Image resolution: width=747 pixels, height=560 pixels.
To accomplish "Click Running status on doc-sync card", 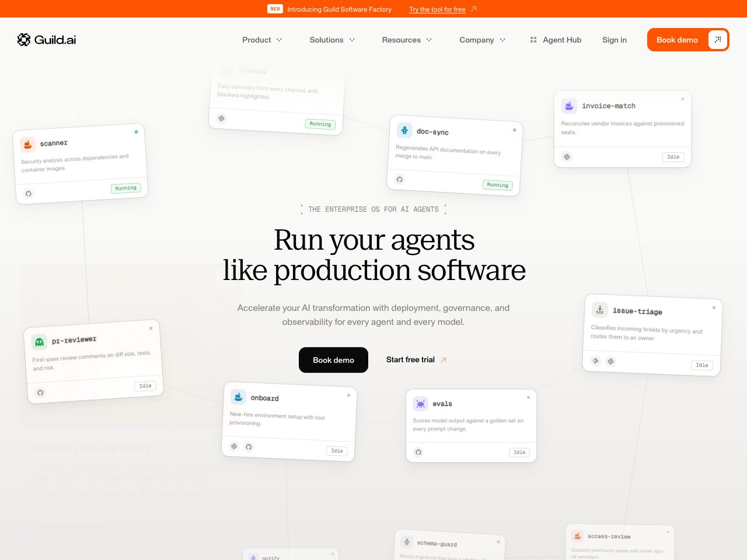I will (498, 185).
